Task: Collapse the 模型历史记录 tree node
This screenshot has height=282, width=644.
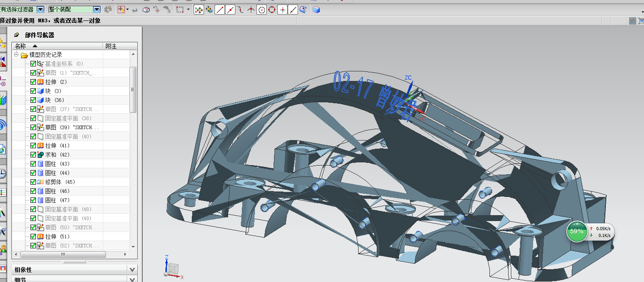Action: pos(16,55)
